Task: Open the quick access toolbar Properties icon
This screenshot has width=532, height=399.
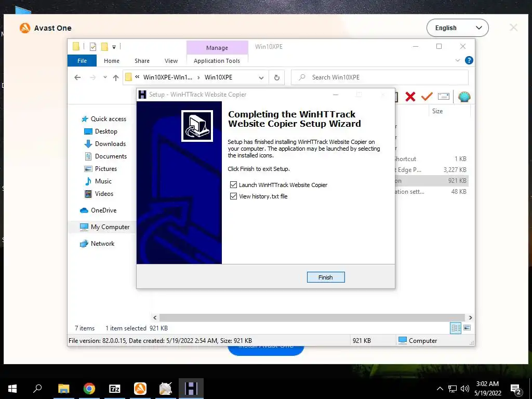Action: pyautogui.click(x=93, y=47)
